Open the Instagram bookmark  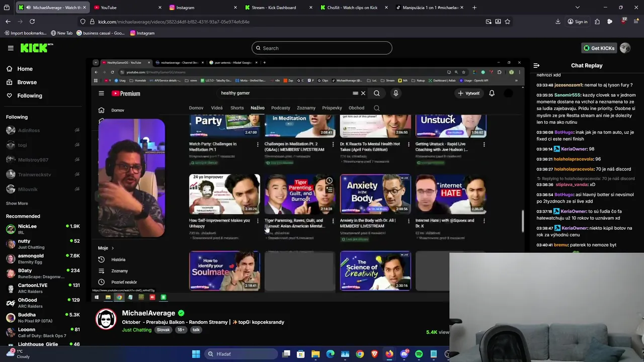(142, 33)
